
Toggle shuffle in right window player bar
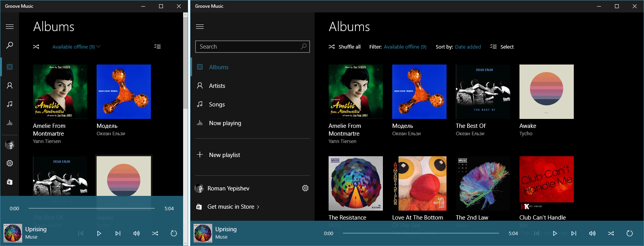611,233
